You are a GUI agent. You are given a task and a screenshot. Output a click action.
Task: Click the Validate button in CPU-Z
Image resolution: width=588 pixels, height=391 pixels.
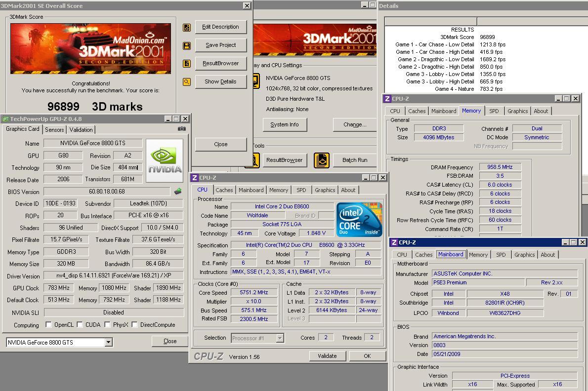pos(327,356)
